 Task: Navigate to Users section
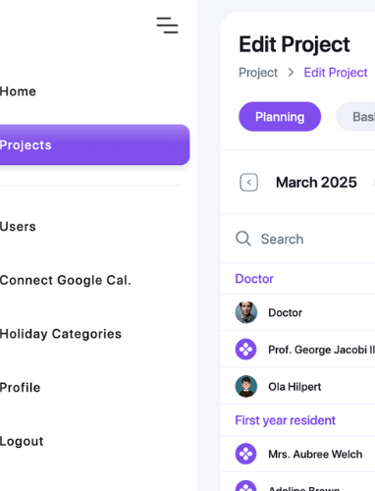[x=18, y=227]
